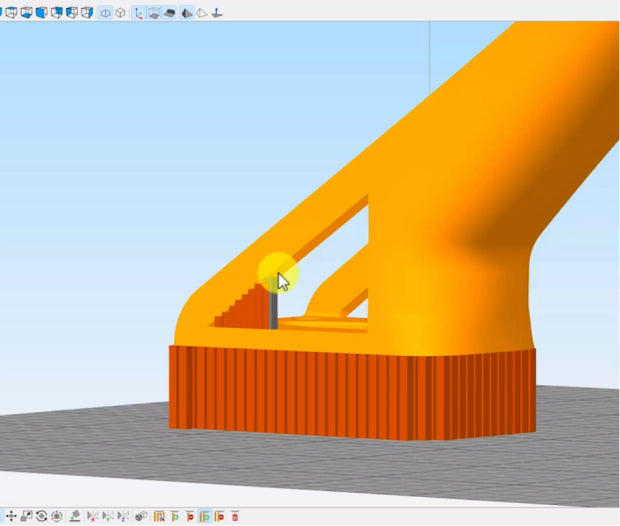Screen dimensions: 620x526
Task: Select the white wireframe pyramid display mode
Action: [201, 13]
